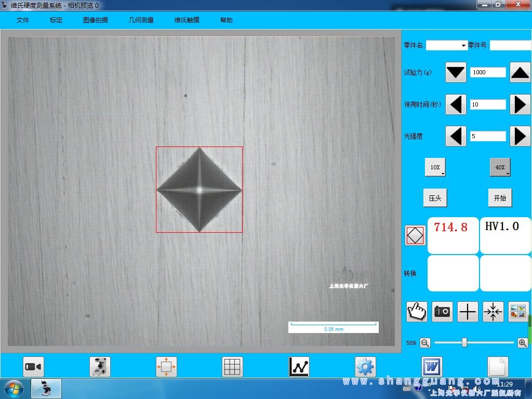Open settings with the blue gear icon
This screenshot has width=532, height=399.
click(365, 367)
